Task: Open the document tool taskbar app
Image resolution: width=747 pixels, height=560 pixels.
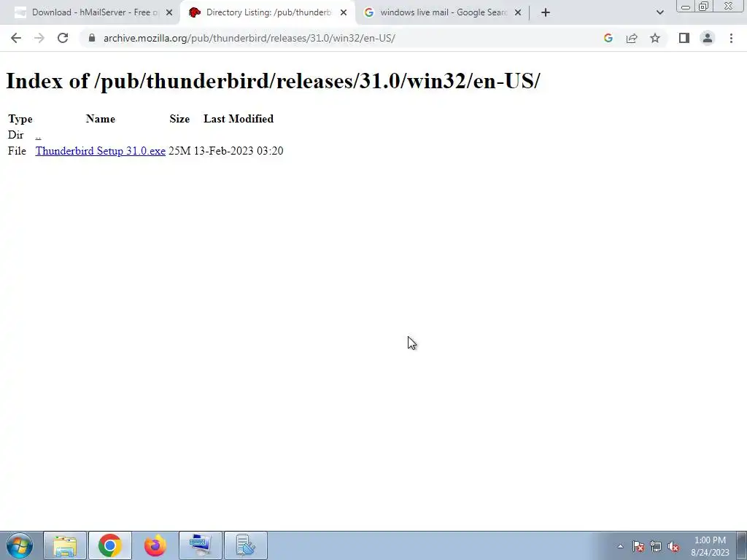Action: pos(246,545)
